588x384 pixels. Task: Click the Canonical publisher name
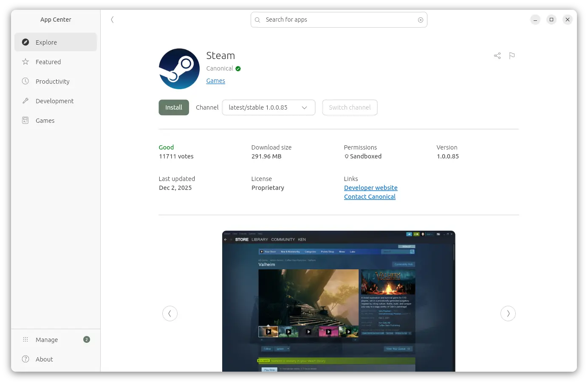click(x=220, y=68)
